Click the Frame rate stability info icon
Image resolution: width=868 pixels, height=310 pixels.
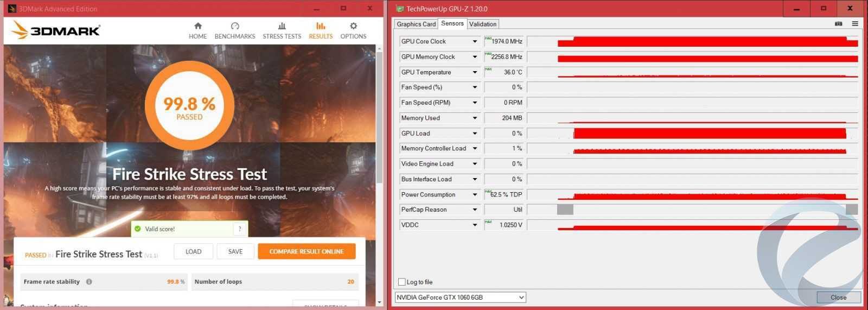(89, 282)
